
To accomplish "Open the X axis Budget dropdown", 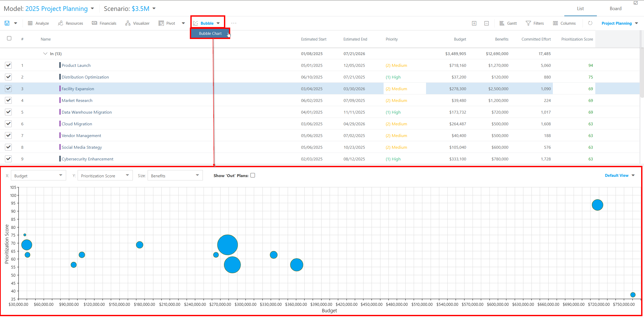I will (38, 176).
